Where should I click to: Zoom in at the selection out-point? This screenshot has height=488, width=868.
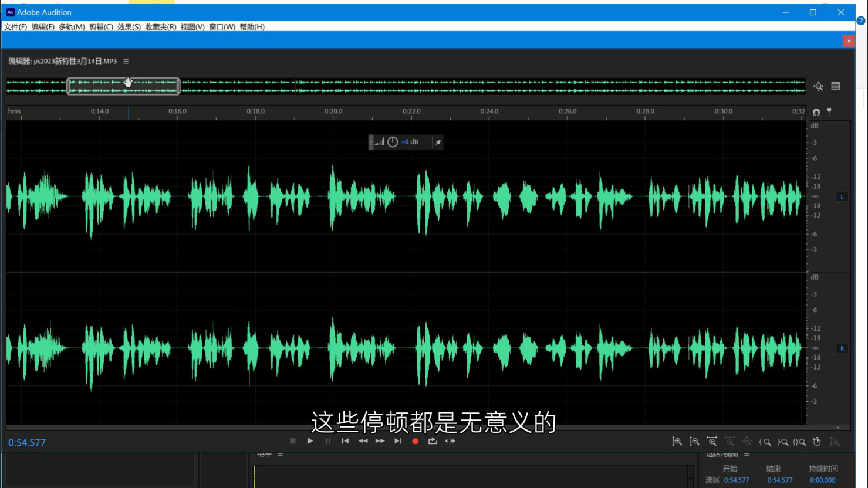(783, 441)
